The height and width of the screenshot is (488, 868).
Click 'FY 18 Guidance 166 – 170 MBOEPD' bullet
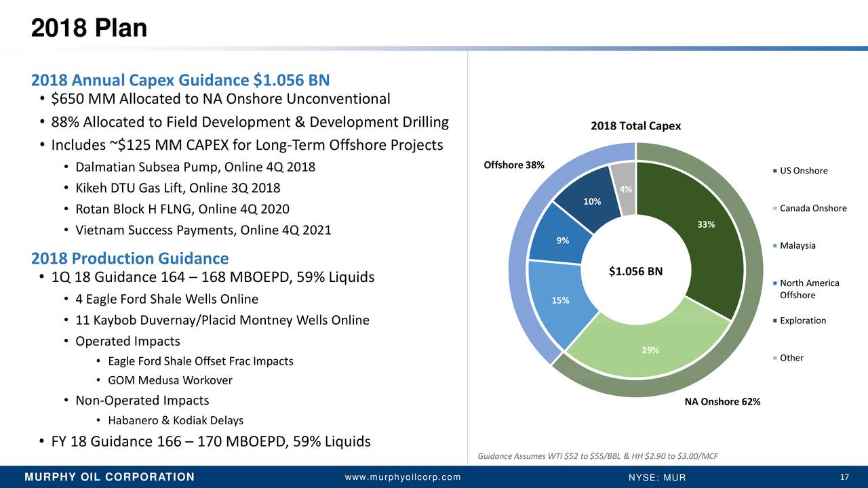click(211, 442)
